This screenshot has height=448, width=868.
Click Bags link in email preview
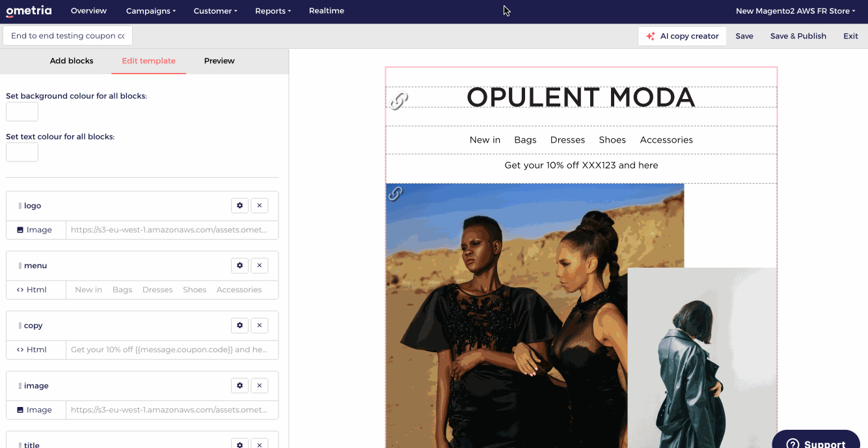click(x=525, y=140)
